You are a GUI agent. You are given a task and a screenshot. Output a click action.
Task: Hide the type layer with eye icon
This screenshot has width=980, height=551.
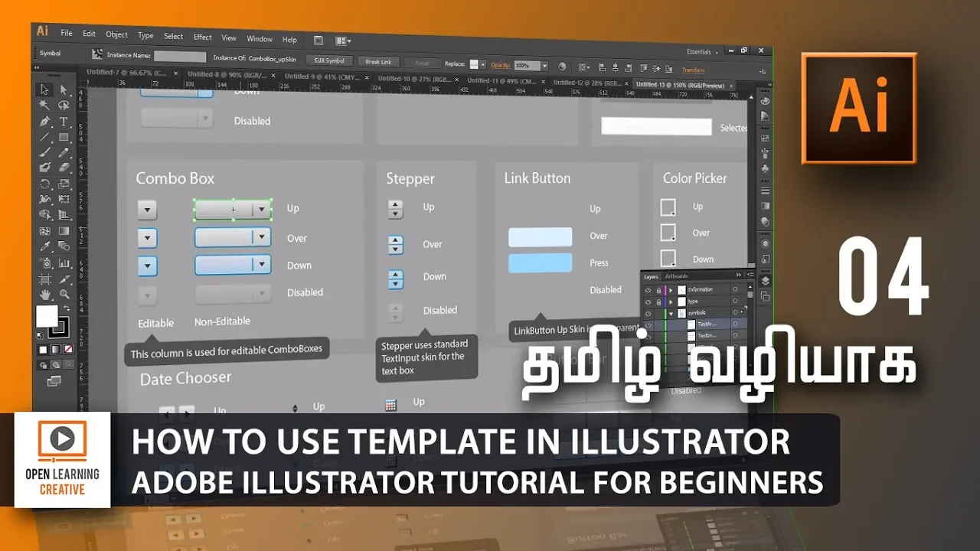pyautogui.click(x=648, y=302)
